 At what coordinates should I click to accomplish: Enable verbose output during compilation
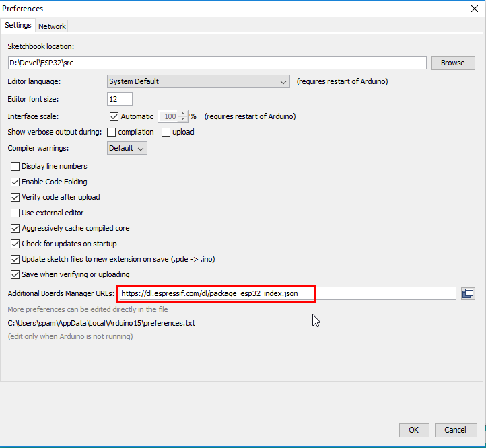(x=111, y=132)
